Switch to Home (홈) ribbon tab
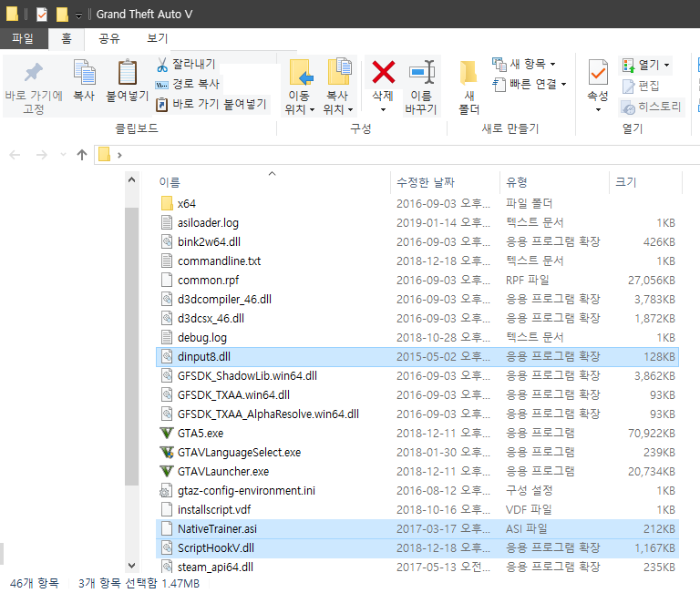 coord(67,39)
